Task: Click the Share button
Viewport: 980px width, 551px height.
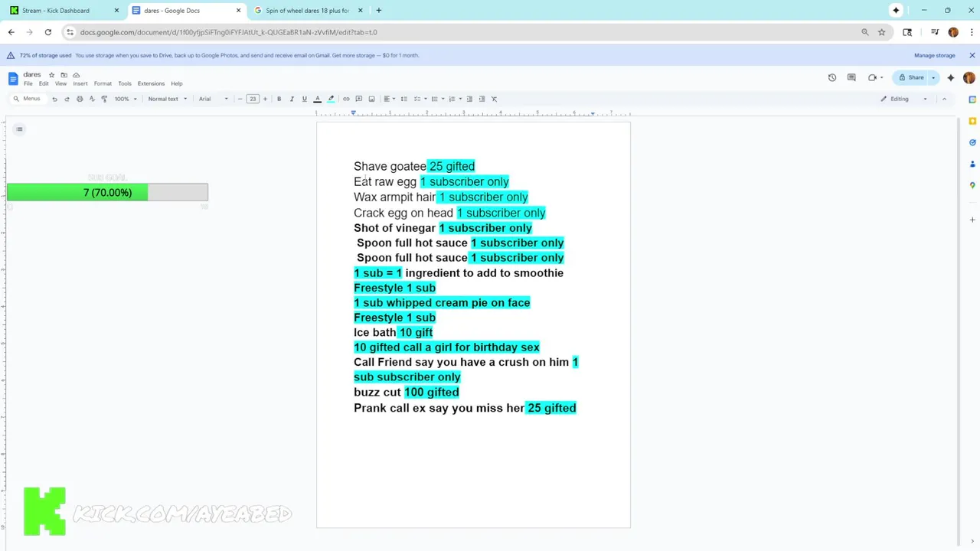Action: (912, 77)
